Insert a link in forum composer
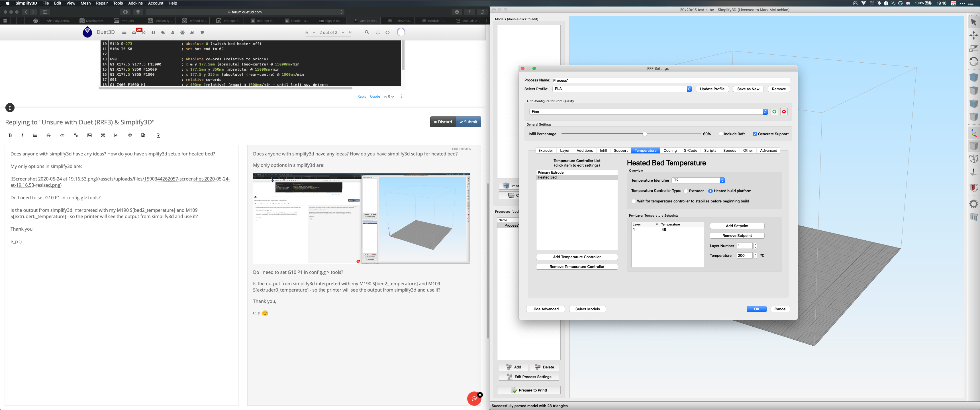This screenshot has height=410, width=980. click(76, 136)
